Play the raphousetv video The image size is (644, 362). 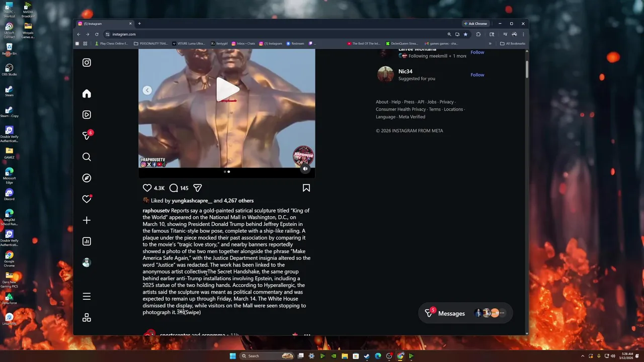pyautogui.click(x=227, y=89)
